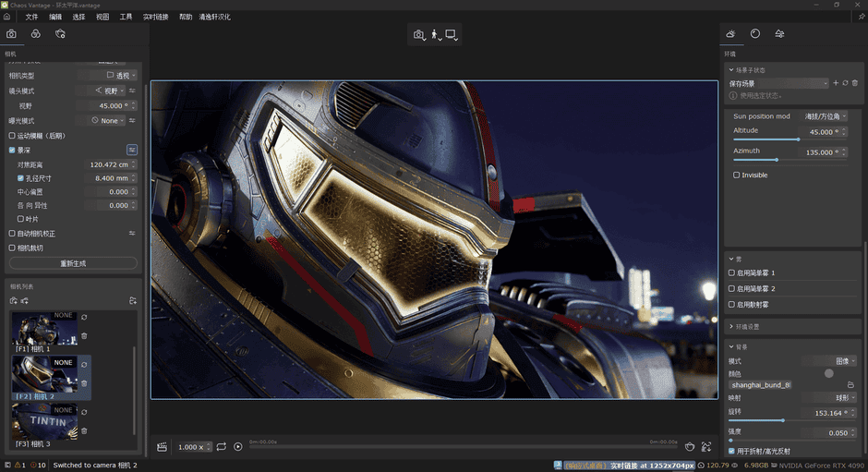Image resolution: width=868 pixels, height=472 pixels.
Task: Enable the 叶片 checkbox
Action: click(x=20, y=219)
